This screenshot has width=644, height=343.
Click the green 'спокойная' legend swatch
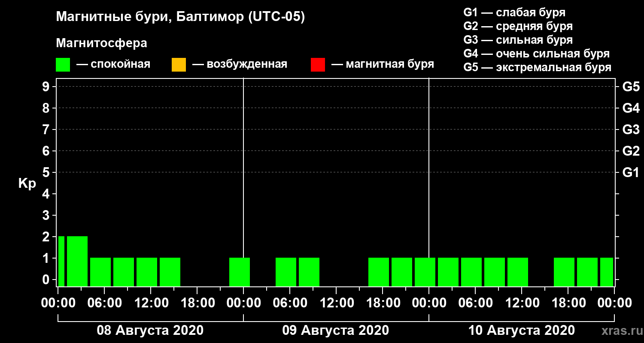[63, 65]
